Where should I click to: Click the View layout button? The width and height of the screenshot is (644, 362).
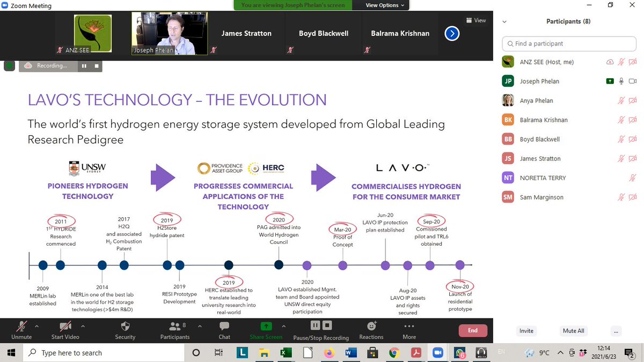pos(476,20)
